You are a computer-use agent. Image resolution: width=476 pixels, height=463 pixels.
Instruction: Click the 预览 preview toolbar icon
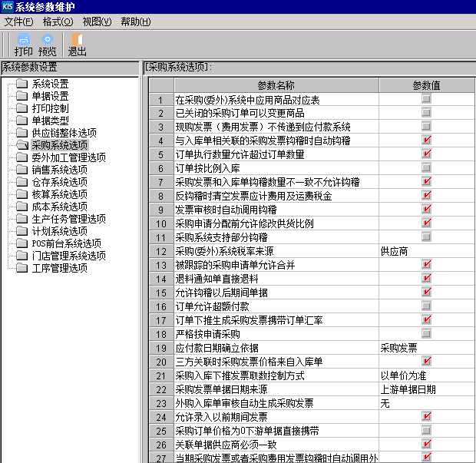click(x=48, y=39)
